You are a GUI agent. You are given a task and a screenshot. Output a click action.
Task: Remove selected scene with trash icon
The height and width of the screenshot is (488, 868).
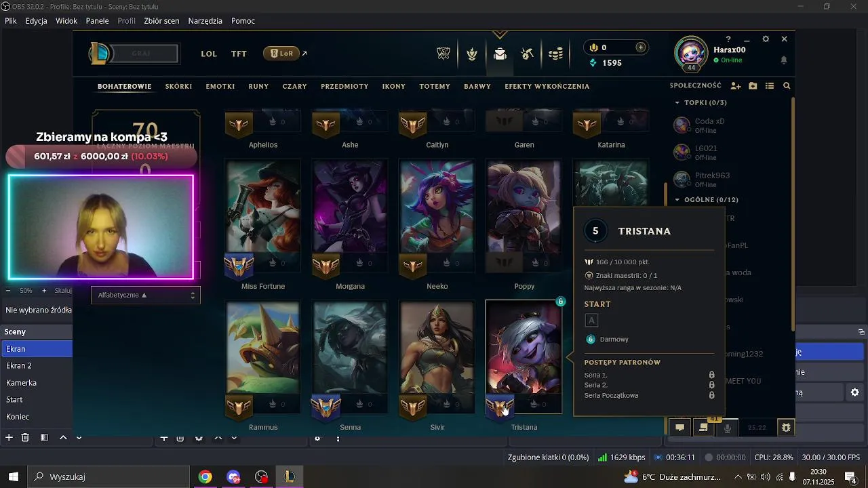tap(25, 438)
